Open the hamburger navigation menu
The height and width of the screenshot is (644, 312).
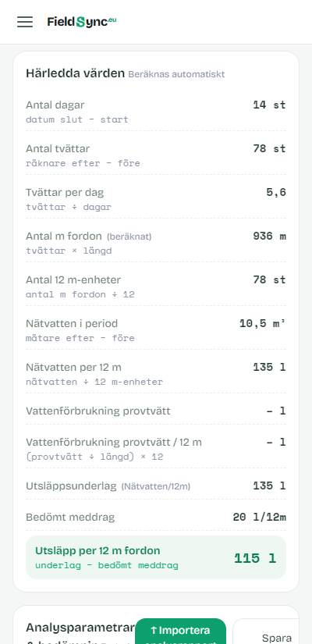25,22
